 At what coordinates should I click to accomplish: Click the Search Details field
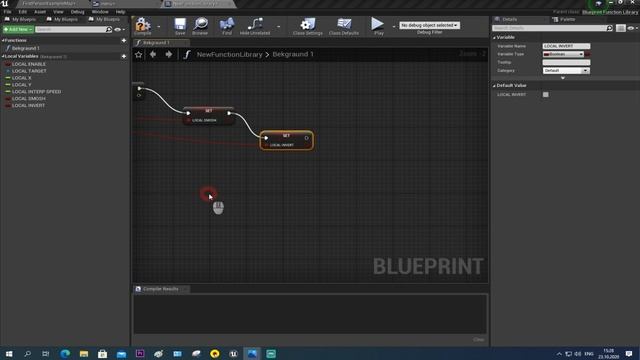pos(549,28)
